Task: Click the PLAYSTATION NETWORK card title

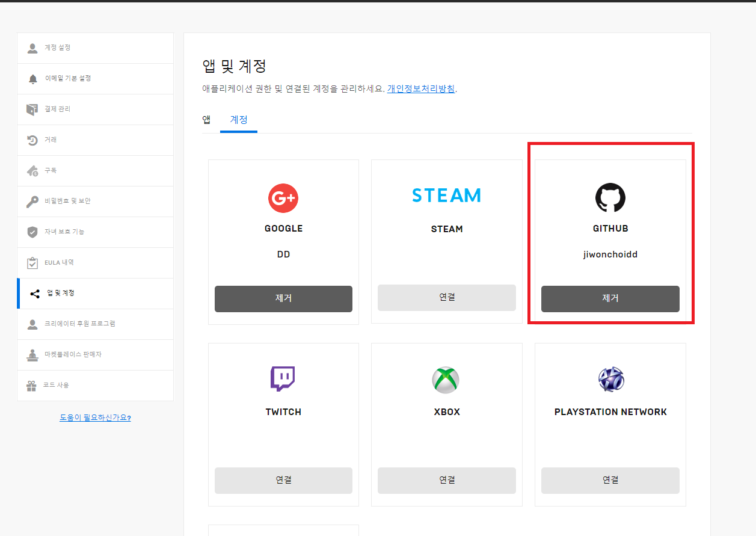Action: [x=610, y=412]
